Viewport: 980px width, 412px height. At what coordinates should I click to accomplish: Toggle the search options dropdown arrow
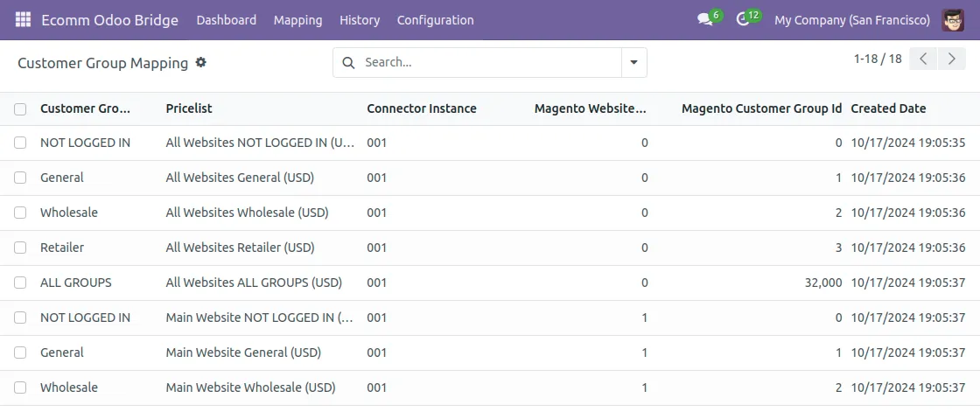pyautogui.click(x=633, y=62)
